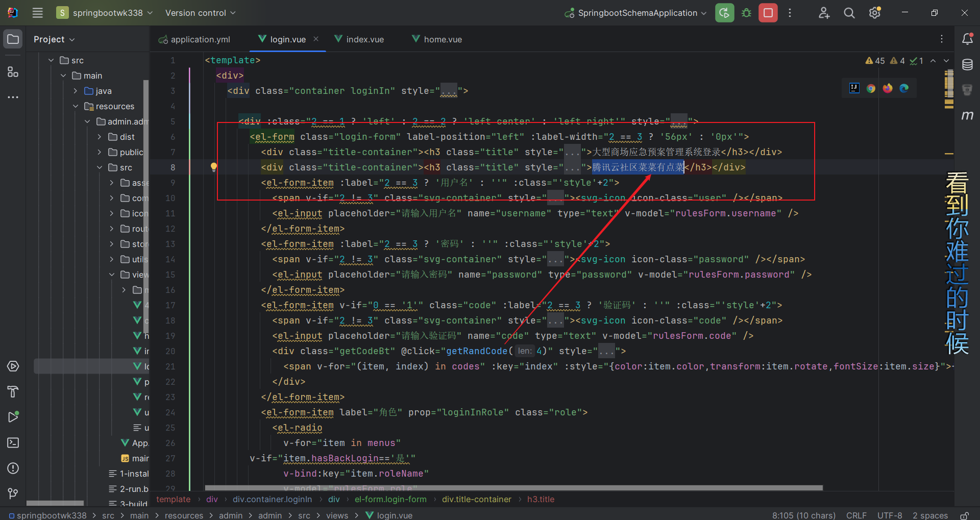Click the 45 warnings inspection indicator
Screen dimensions: 980x520
coord(875,61)
